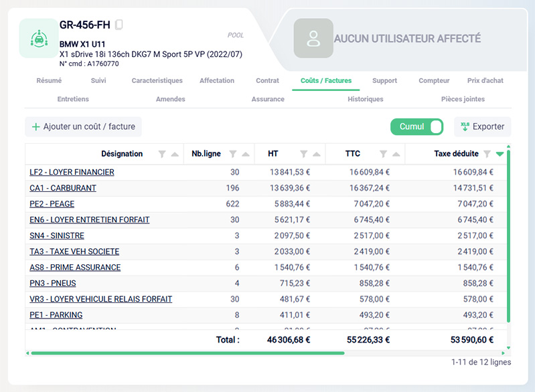Open the TTC column filter icon
Viewport: 535px width, 392px height.
pos(383,154)
